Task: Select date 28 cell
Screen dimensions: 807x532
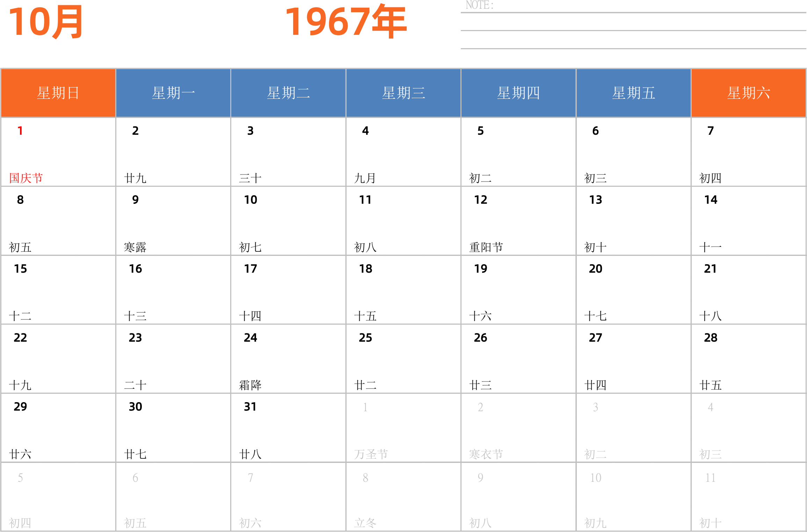Action: click(749, 359)
